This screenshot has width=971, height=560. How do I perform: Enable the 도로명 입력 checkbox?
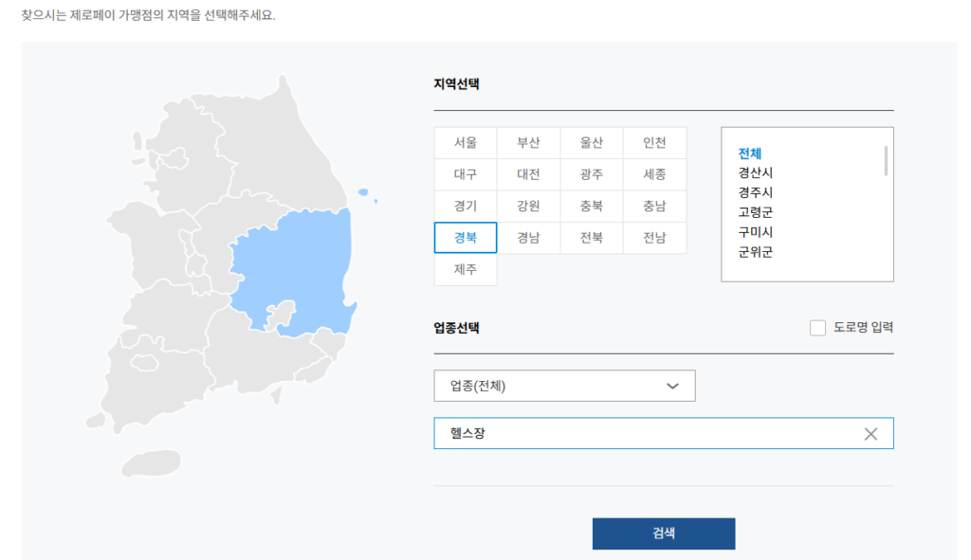817,327
